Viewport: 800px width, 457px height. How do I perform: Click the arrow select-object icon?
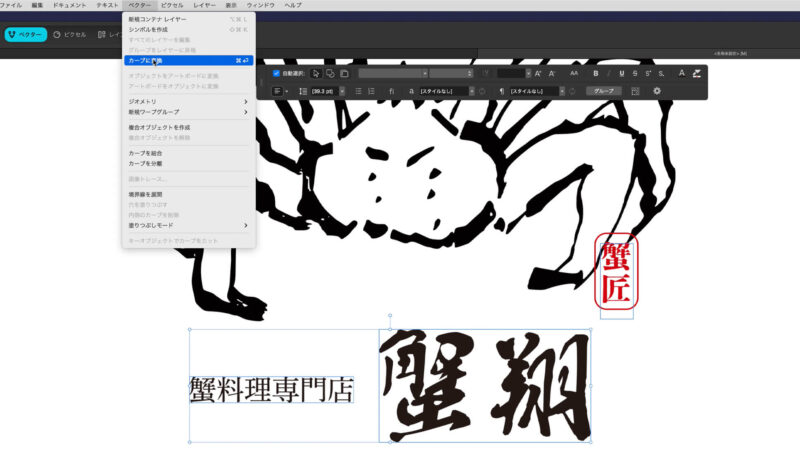[316, 73]
